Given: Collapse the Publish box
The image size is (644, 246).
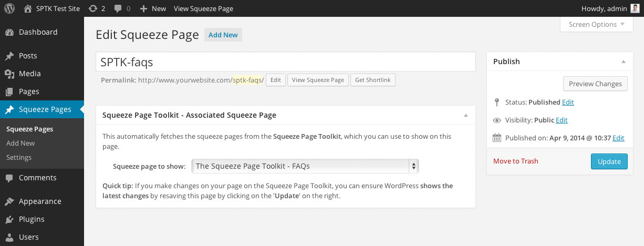Looking at the screenshot, I should [x=624, y=61].
